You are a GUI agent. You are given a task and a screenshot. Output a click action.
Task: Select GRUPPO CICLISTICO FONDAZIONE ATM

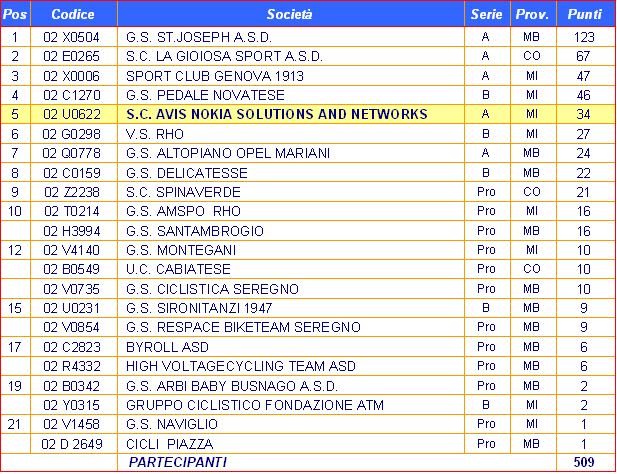pyautogui.click(x=255, y=405)
